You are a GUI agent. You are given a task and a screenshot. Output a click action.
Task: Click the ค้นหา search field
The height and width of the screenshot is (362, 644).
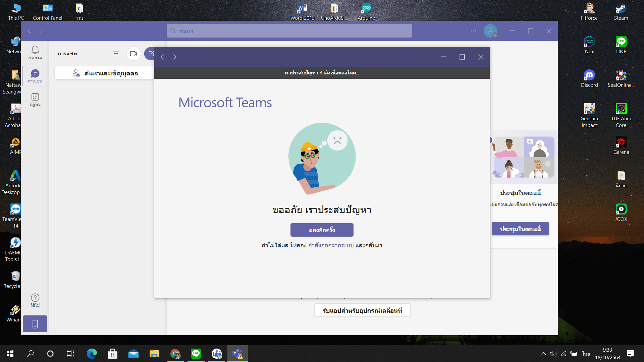[x=289, y=31]
